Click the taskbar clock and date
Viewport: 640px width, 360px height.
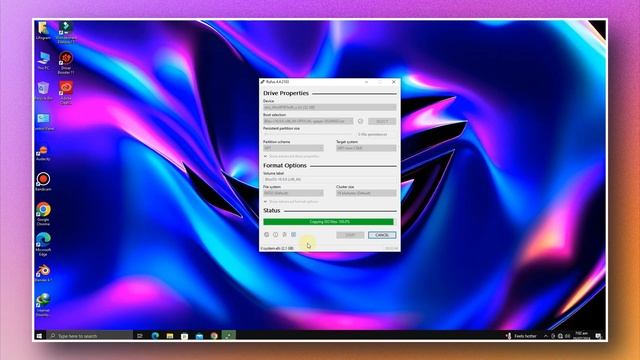pos(581,336)
